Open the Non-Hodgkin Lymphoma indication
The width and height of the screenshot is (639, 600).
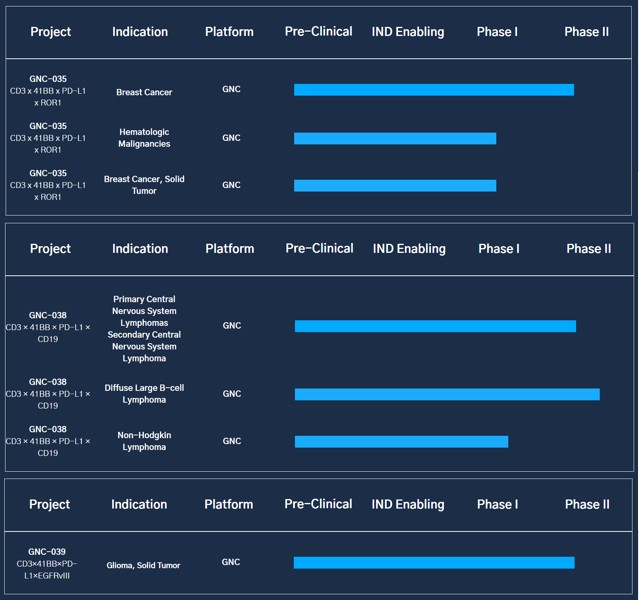tap(142, 441)
